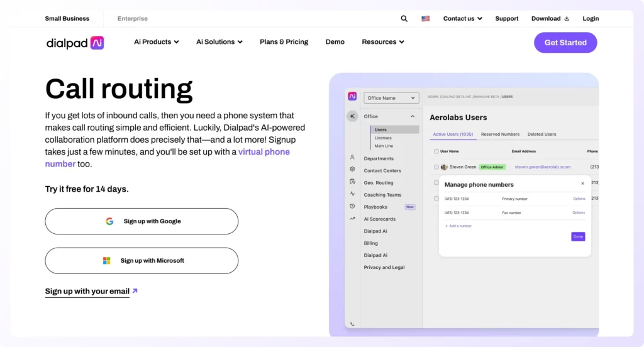Select Licenses in Office tree
Image resolution: width=644 pixels, height=347 pixels.
(383, 138)
